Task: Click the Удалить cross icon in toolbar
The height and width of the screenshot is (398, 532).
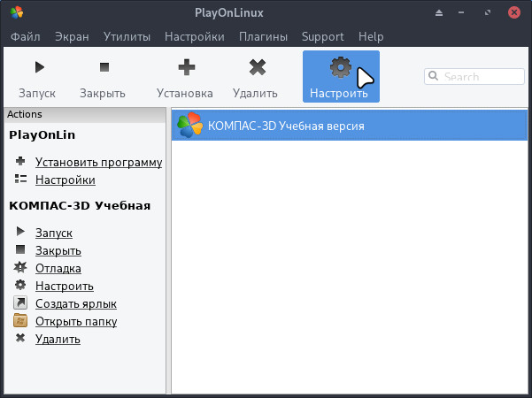Action: pyautogui.click(x=258, y=67)
